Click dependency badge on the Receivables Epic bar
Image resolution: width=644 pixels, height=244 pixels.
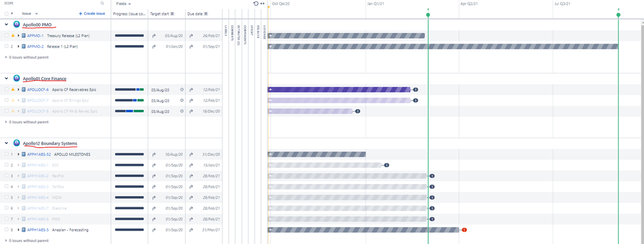(x=415, y=89)
